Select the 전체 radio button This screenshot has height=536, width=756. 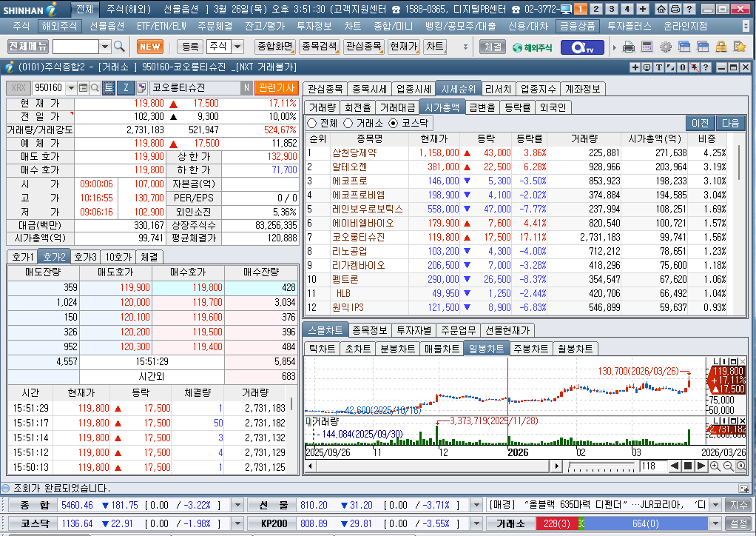click(x=311, y=124)
